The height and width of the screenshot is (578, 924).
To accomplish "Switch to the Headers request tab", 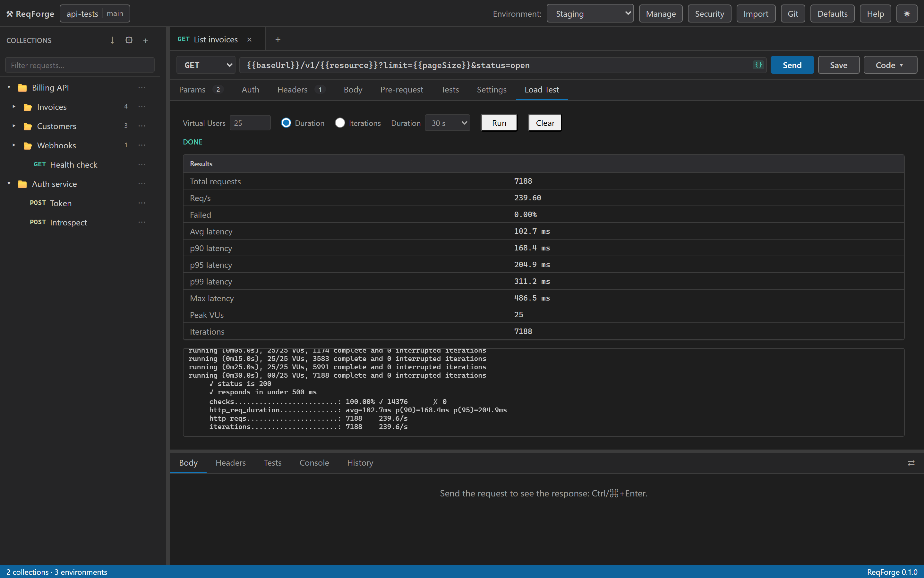I will (301, 90).
